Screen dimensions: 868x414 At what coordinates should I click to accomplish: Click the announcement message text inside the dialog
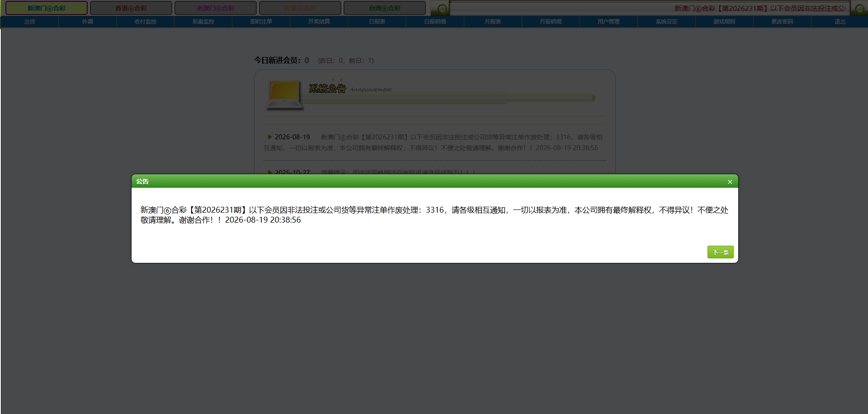[x=434, y=215]
